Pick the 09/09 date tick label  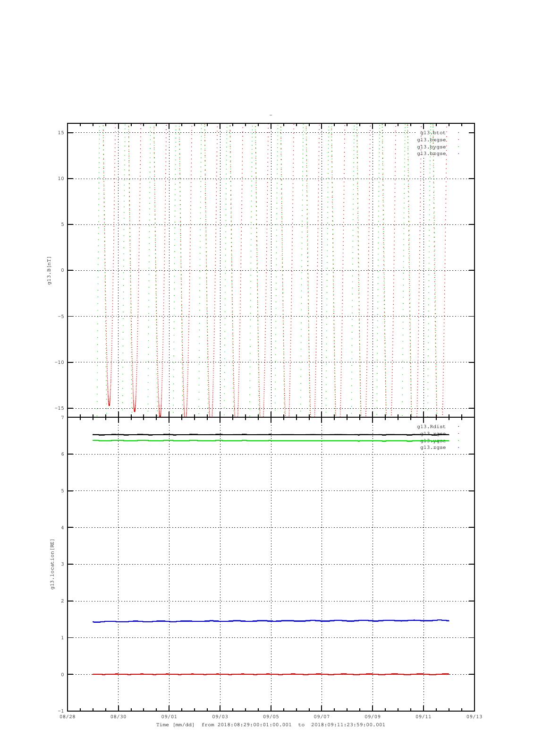pyautogui.click(x=373, y=716)
